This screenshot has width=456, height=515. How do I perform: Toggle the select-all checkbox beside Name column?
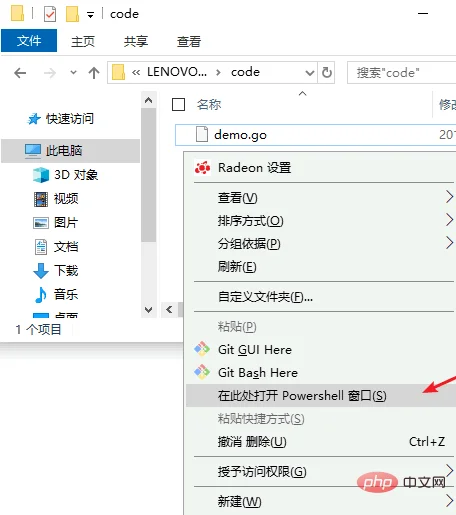point(178,104)
